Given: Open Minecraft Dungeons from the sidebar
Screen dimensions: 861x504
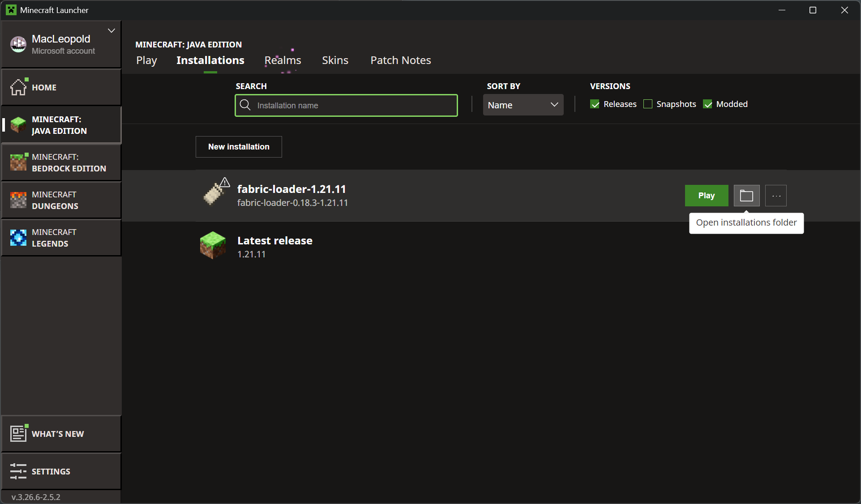Looking at the screenshot, I should pos(18,200).
